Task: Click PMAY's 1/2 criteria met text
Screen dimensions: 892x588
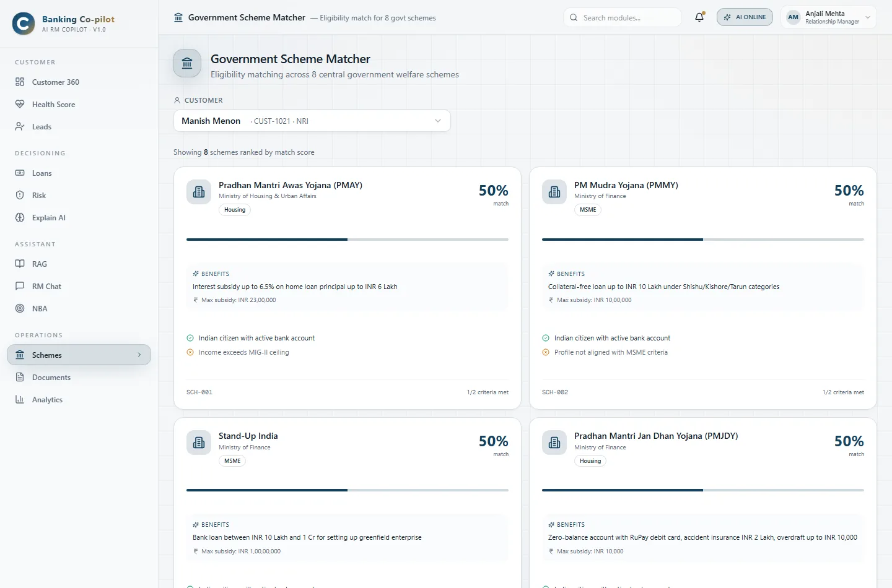Action: point(488,392)
